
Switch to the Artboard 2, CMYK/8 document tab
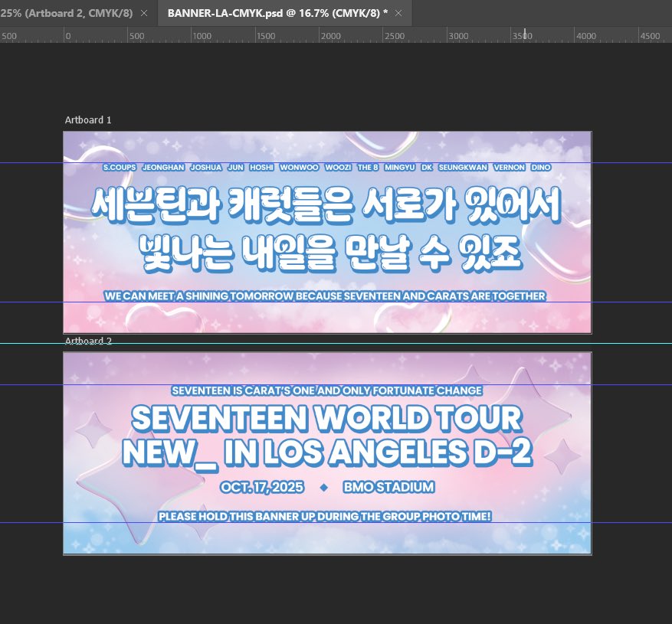coord(67,13)
